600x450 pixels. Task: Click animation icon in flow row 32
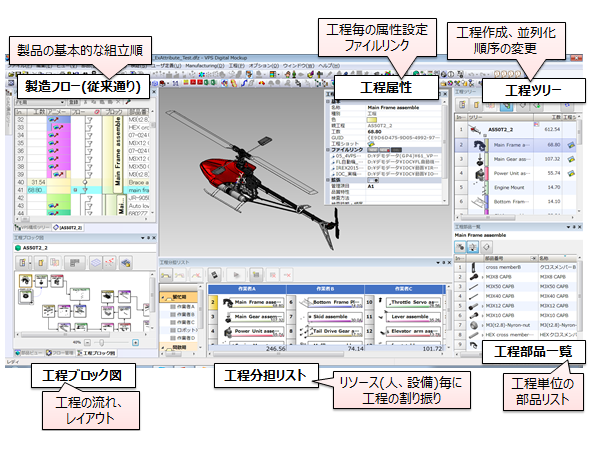(x=54, y=119)
